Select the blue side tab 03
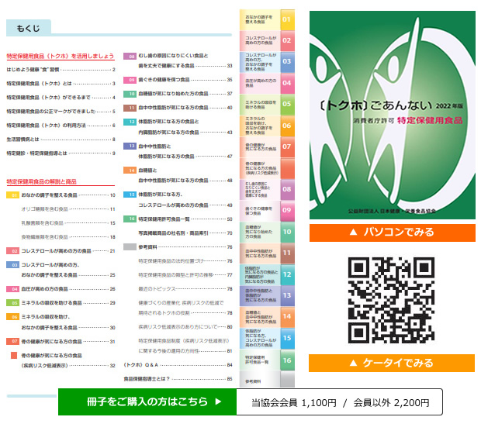The width and height of the screenshot is (481, 448). (x=267, y=62)
